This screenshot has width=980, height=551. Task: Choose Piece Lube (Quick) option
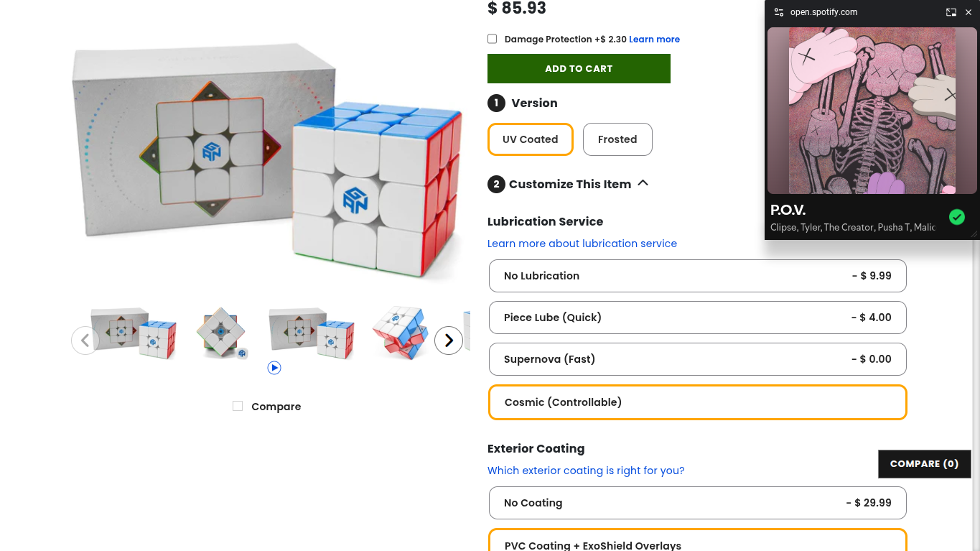click(x=698, y=318)
